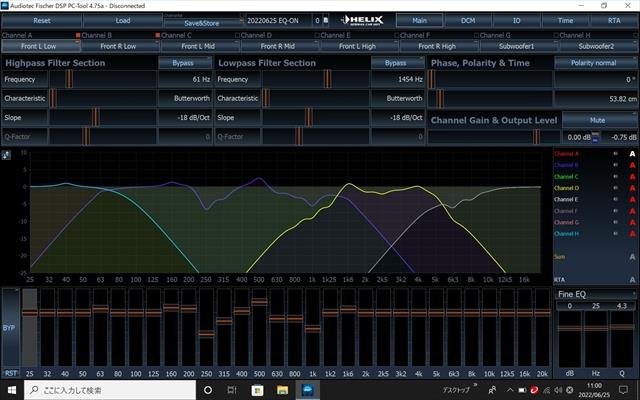Click the Windows search box
Viewport: 640px width, 400px height.
point(110,390)
